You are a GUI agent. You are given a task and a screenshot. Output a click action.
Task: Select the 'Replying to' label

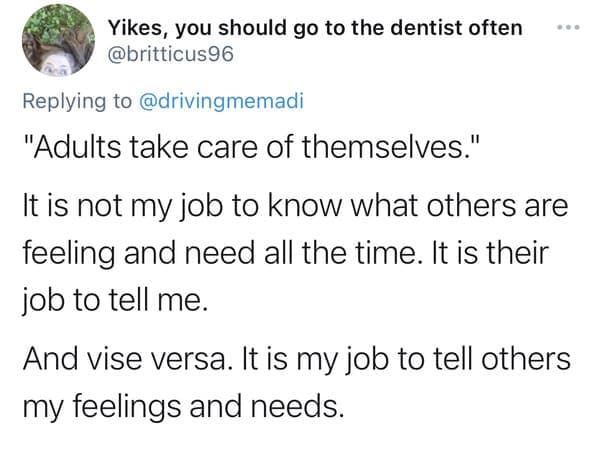[77, 102]
